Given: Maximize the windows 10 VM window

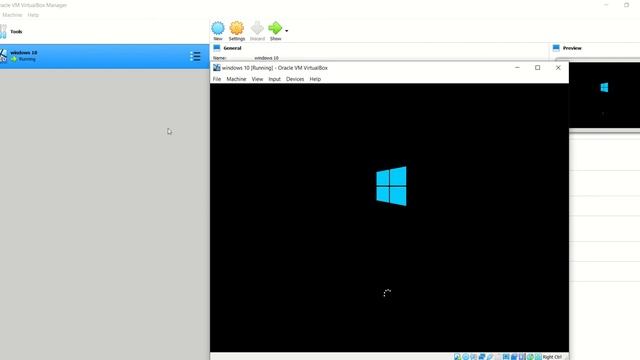Looking at the screenshot, I should point(538,68).
